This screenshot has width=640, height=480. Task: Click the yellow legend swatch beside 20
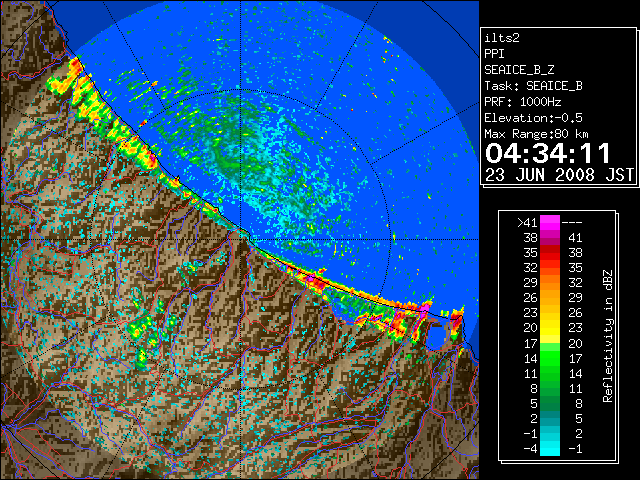(550, 328)
